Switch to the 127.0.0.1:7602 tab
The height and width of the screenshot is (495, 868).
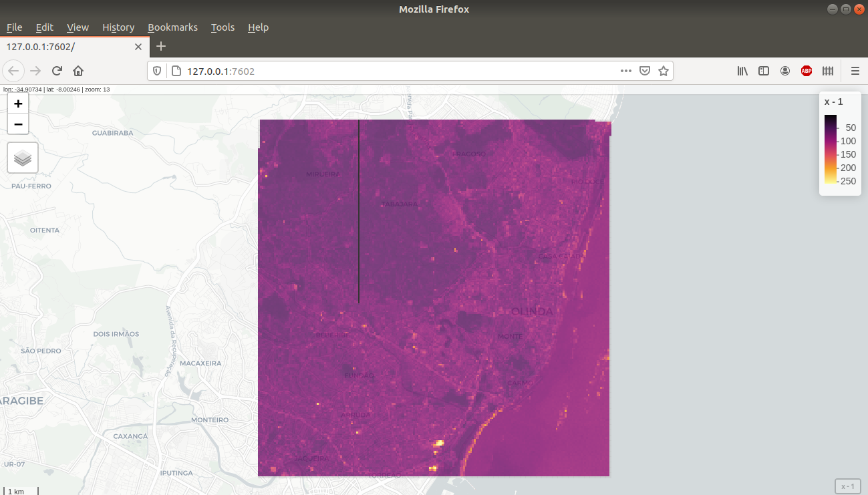(x=67, y=47)
